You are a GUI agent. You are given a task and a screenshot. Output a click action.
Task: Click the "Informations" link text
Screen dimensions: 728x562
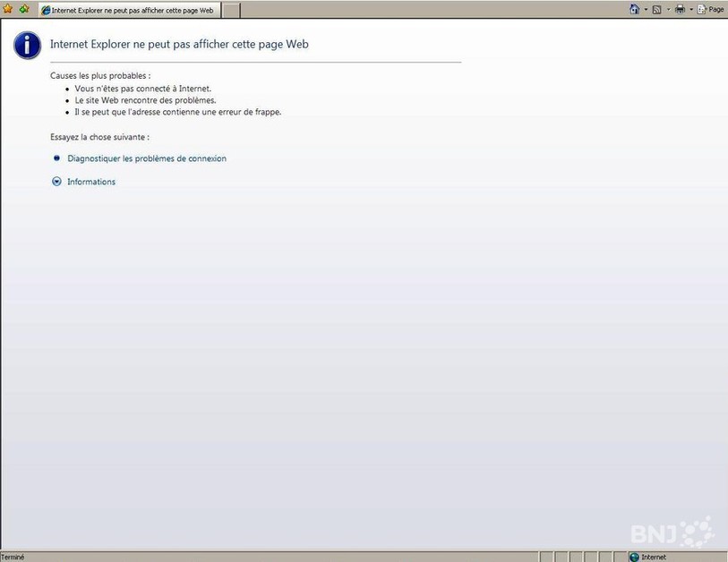91,182
